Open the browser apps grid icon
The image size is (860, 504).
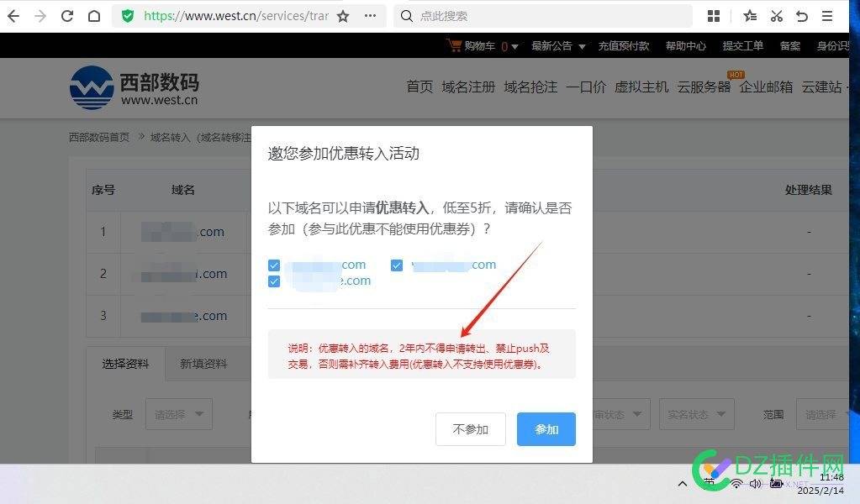pos(714,16)
